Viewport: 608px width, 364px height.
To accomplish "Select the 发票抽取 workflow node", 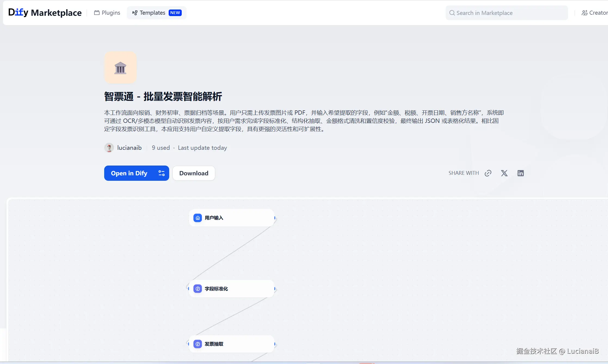I will pyautogui.click(x=232, y=344).
